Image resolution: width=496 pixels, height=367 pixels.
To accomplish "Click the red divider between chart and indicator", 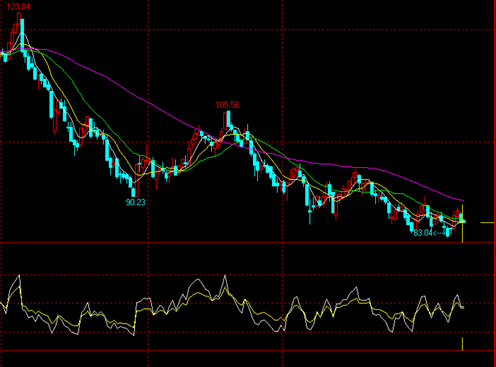I will click(247, 243).
